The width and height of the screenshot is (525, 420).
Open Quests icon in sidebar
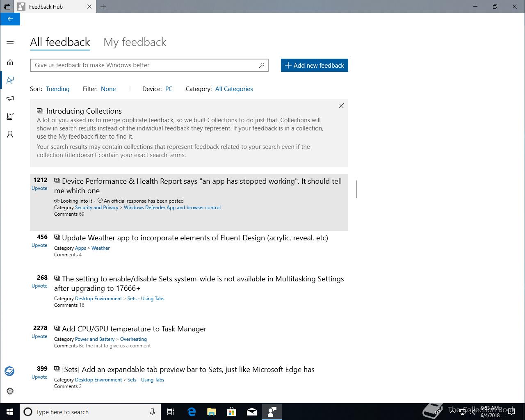[10, 116]
